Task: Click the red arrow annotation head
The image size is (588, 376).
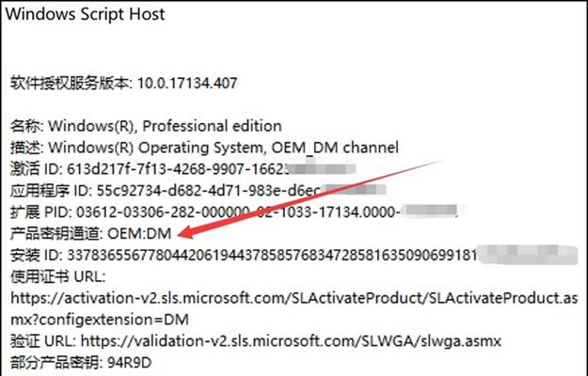Action: 187,231
